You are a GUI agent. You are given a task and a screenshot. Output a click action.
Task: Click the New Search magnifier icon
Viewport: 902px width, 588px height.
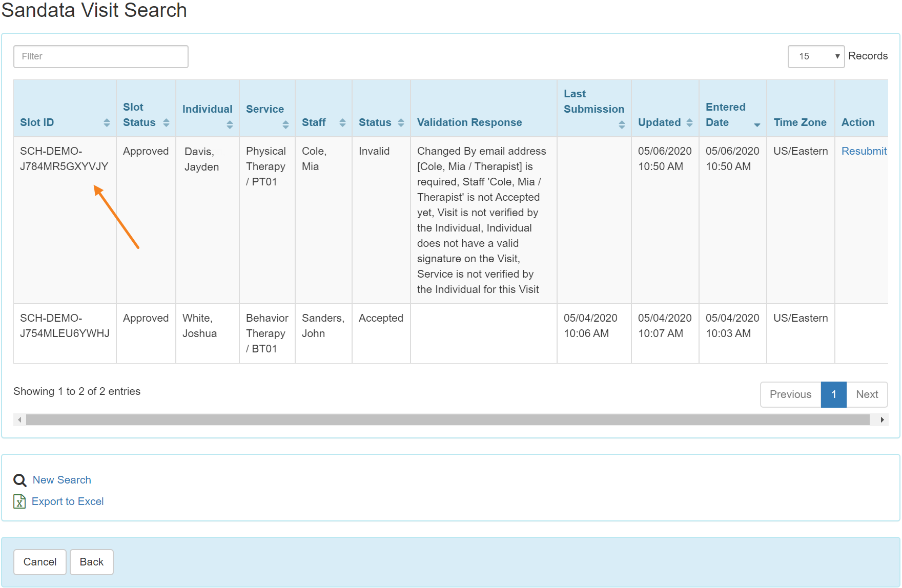[20, 480]
